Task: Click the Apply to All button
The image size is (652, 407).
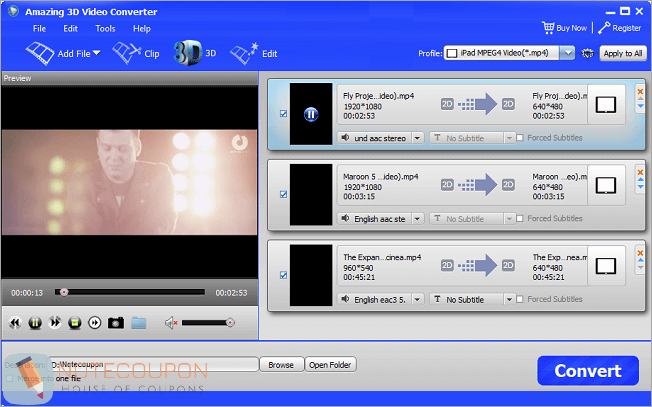Action: click(x=623, y=53)
